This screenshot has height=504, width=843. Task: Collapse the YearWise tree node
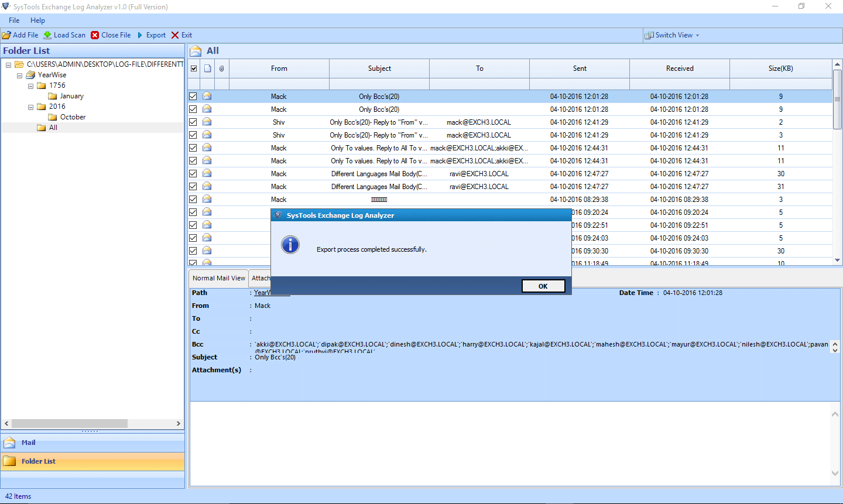[x=19, y=76]
